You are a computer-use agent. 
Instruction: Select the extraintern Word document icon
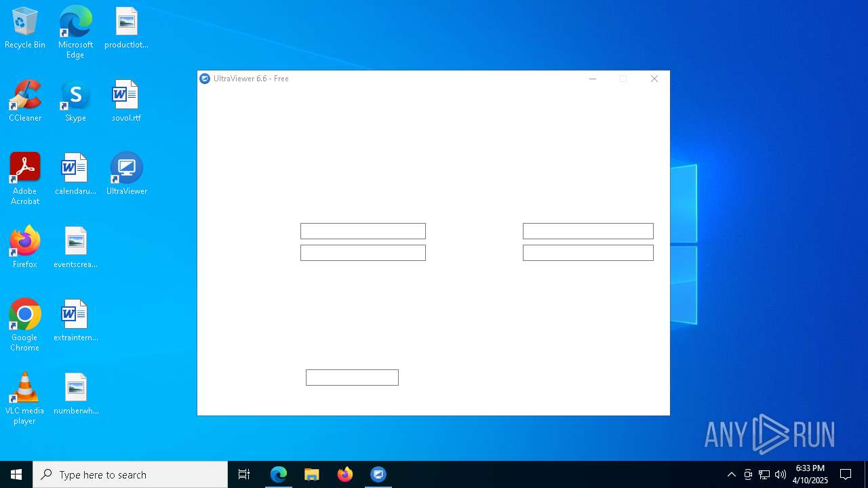click(x=75, y=321)
